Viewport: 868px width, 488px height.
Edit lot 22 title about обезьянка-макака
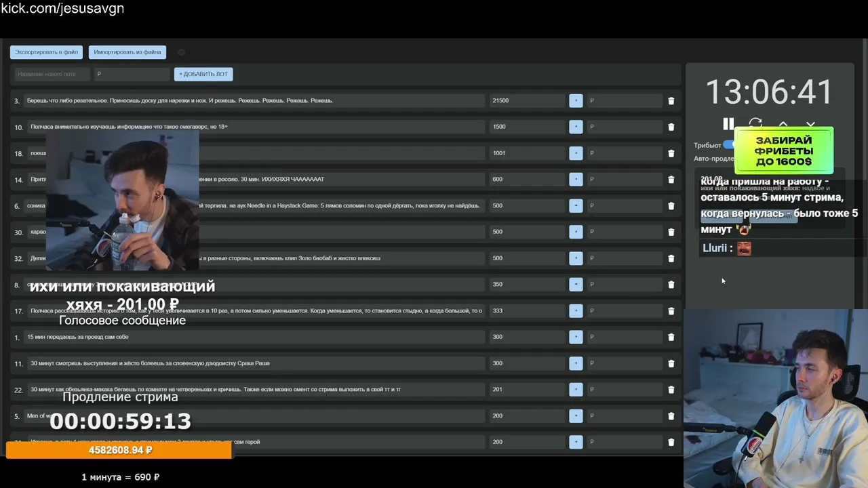point(256,390)
